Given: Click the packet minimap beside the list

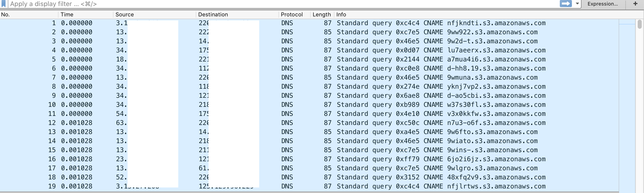Looking at the screenshot, I should tap(627, 106).
